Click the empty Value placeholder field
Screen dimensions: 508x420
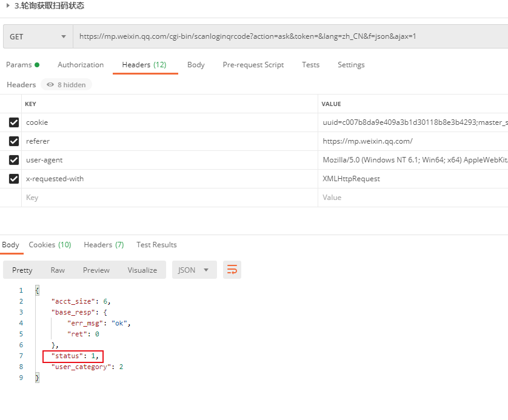413,198
